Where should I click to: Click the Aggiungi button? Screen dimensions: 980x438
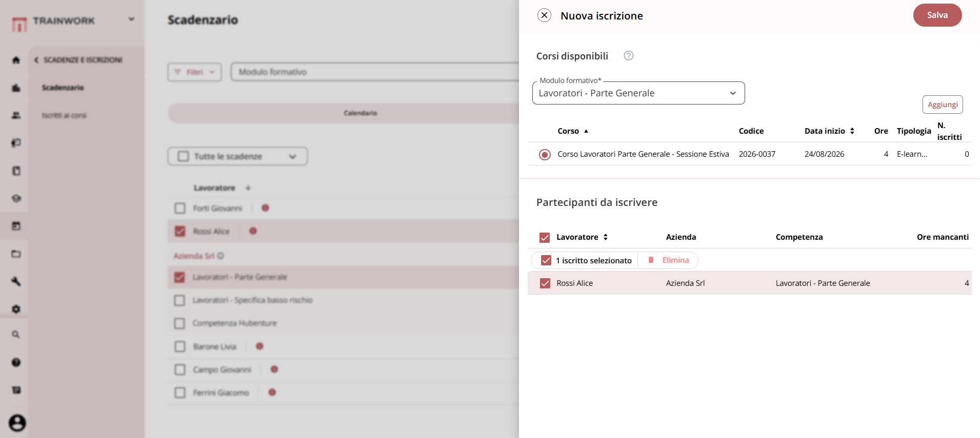pos(943,105)
